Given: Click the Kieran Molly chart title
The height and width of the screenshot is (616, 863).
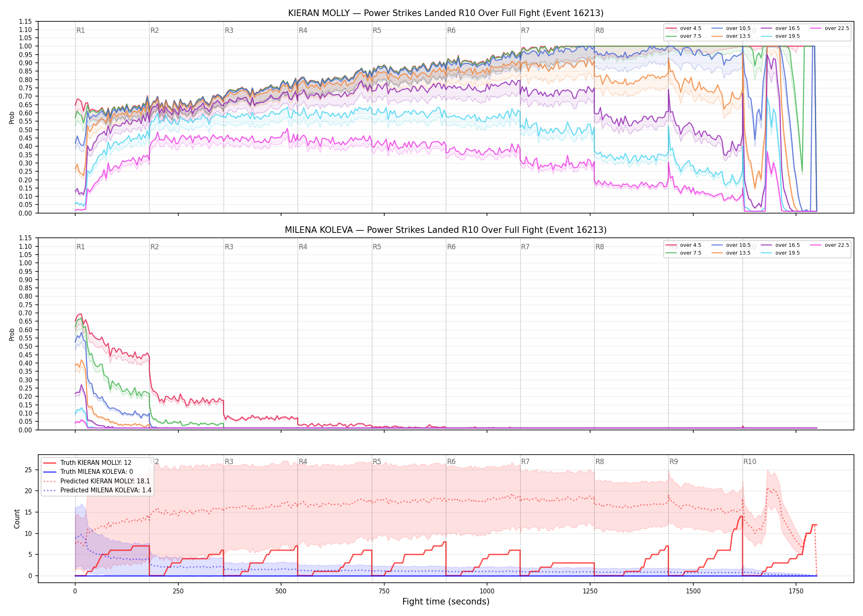Looking at the screenshot, I should (x=446, y=13).
